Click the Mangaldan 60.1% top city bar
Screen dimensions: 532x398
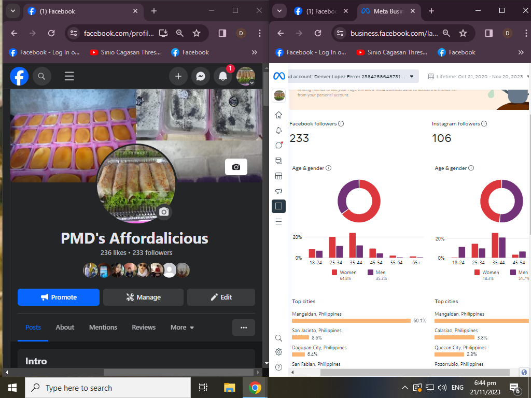tap(351, 321)
